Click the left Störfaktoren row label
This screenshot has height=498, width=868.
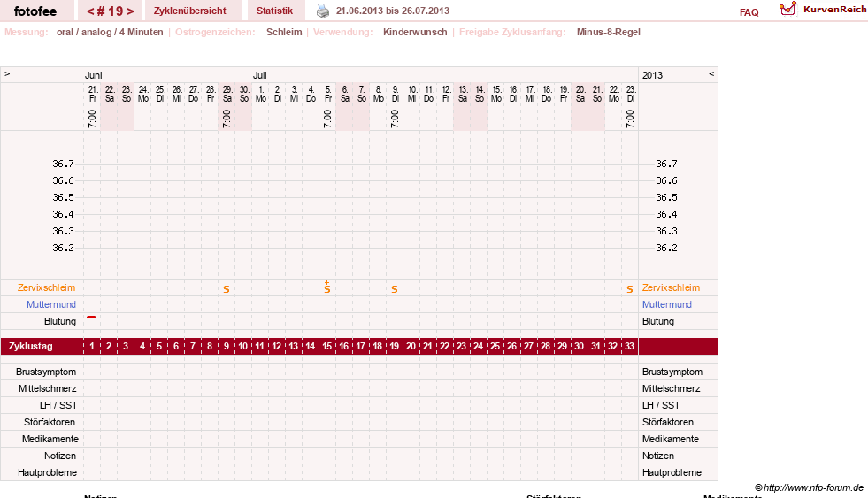[x=50, y=422]
